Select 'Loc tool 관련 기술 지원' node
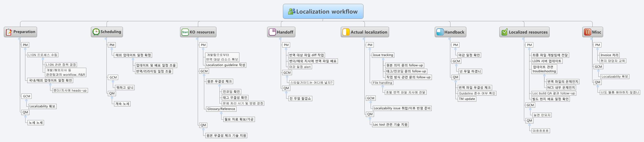 [390, 124]
